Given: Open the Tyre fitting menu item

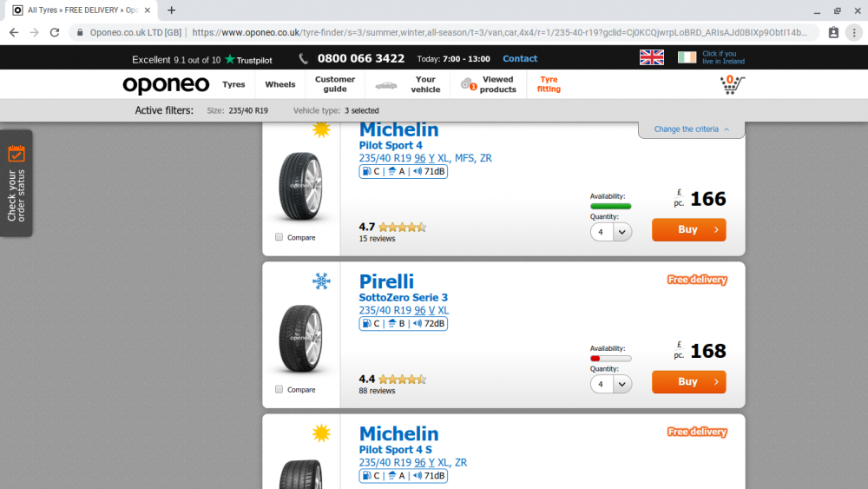Looking at the screenshot, I should pyautogui.click(x=549, y=84).
